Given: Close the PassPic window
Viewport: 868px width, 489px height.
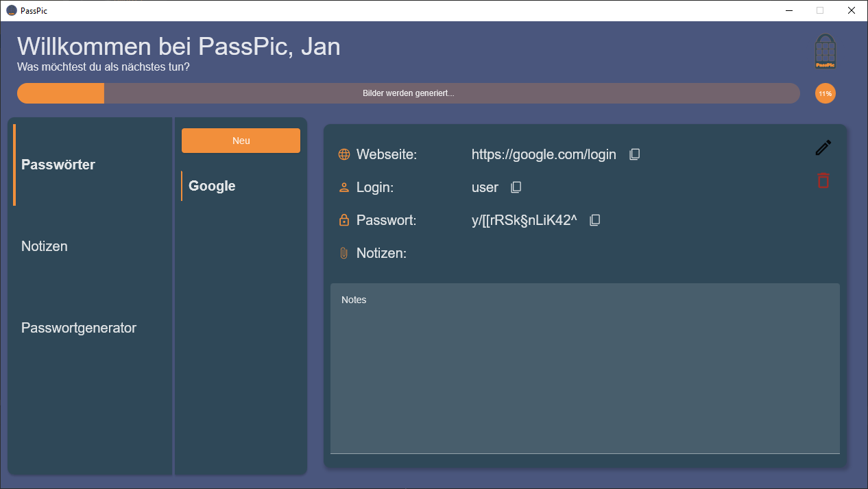Looking at the screenshot, I should pyautogui.click(x=852, y=10).
